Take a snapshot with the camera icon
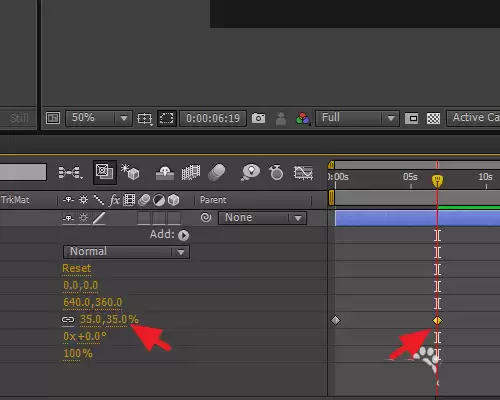Screen dimensions: 500x400 coord(258,118)
